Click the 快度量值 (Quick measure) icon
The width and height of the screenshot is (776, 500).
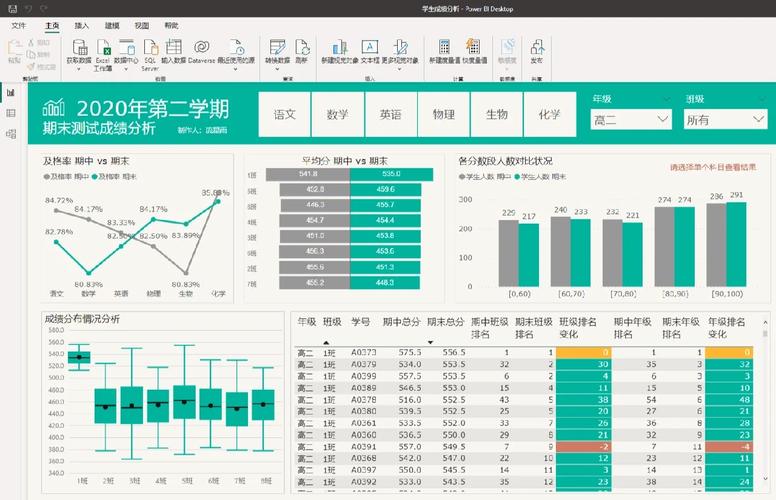[x=473, y=47]
